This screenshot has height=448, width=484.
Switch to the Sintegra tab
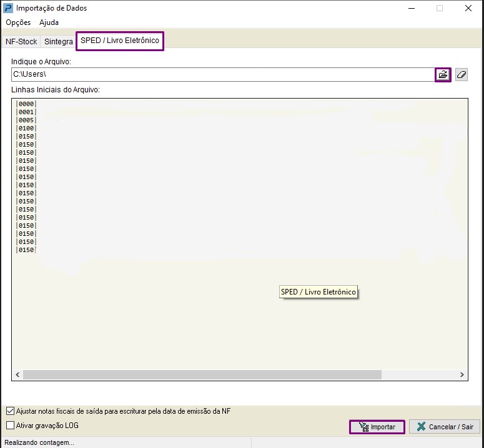(58, 42)
